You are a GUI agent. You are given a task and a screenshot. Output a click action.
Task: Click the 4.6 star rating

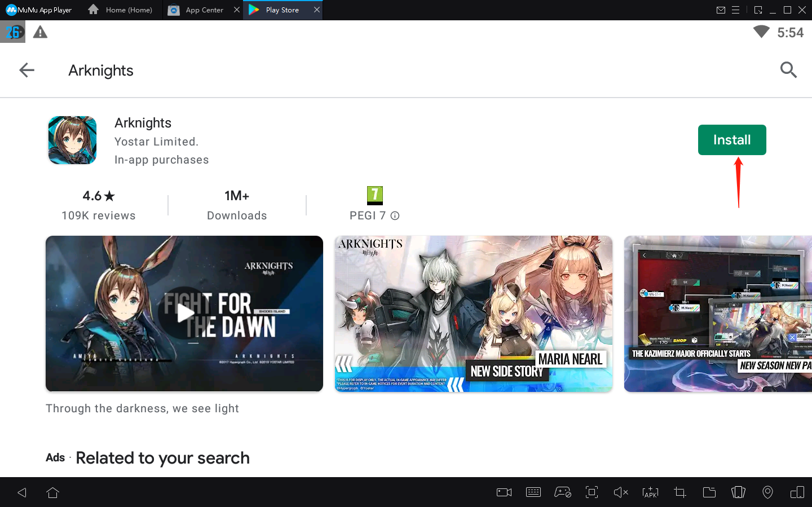(x=99, y=196)
